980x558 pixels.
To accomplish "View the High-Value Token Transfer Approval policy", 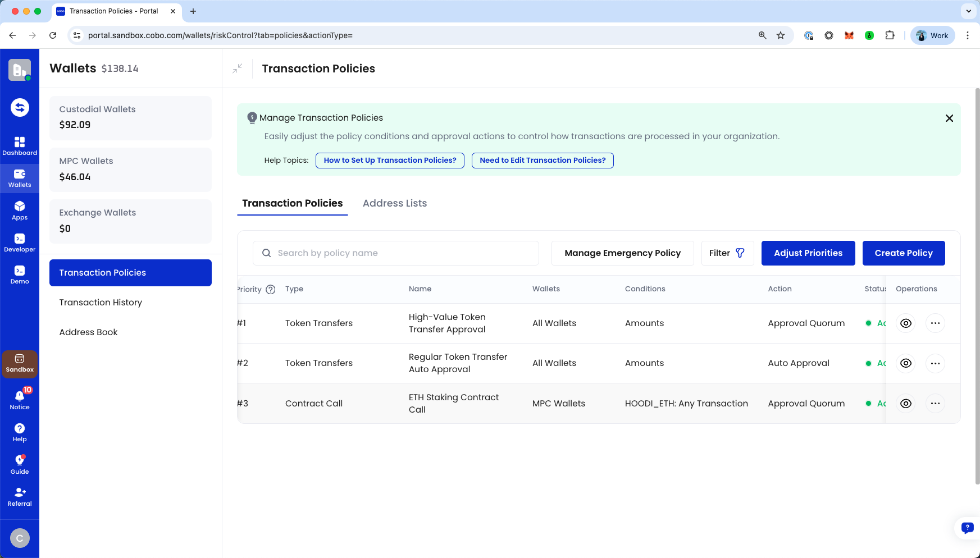I will 905,323.
